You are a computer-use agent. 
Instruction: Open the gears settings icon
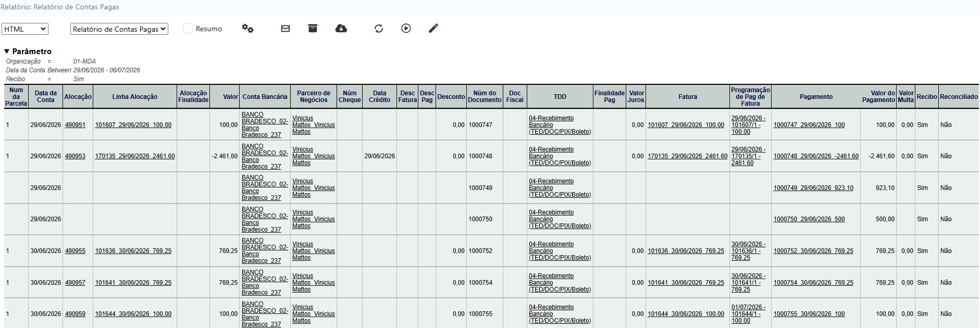(247, 29)
